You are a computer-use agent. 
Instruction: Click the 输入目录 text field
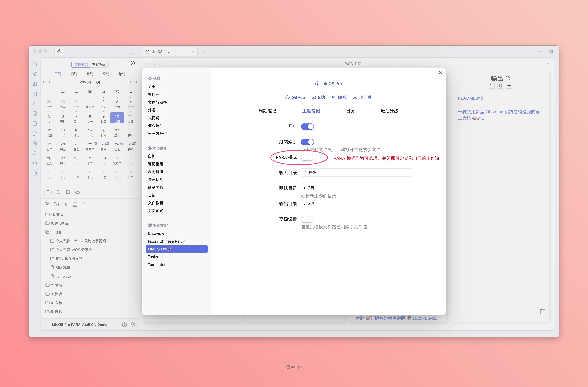[356, 172]
